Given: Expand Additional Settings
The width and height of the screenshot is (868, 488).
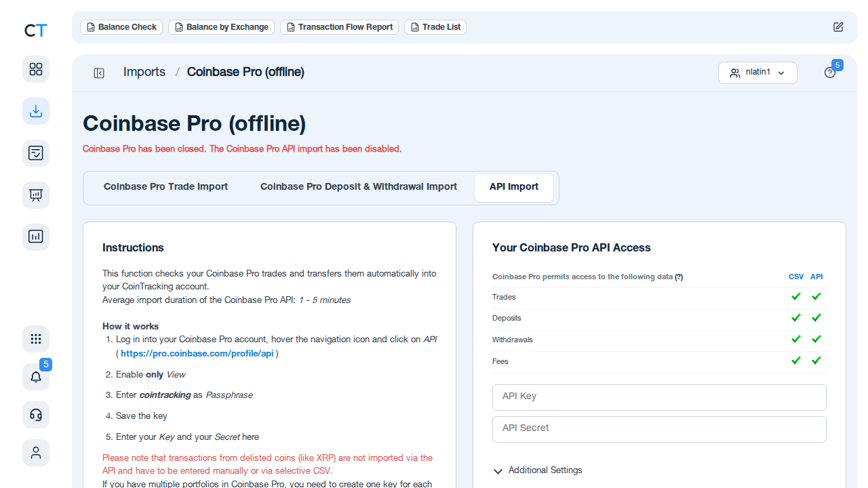Looking at the screenshot, I should [538, 470].
